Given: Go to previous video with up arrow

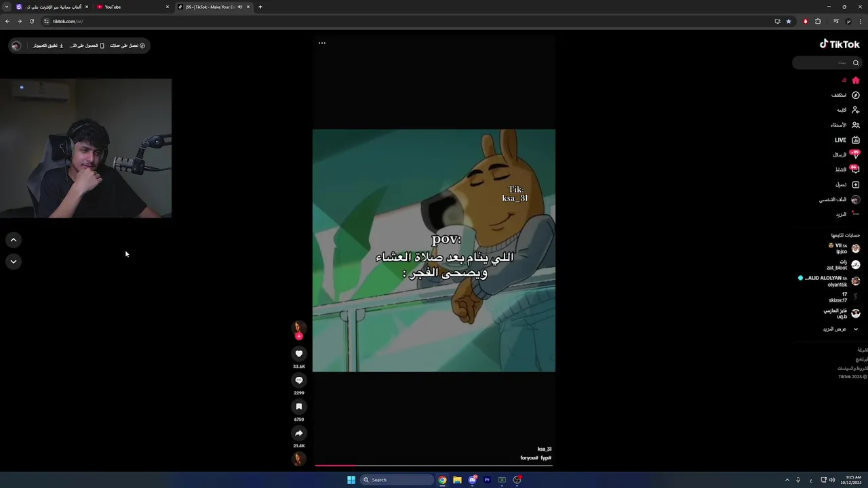Looking at the screenshot, I should pos(14,240).
